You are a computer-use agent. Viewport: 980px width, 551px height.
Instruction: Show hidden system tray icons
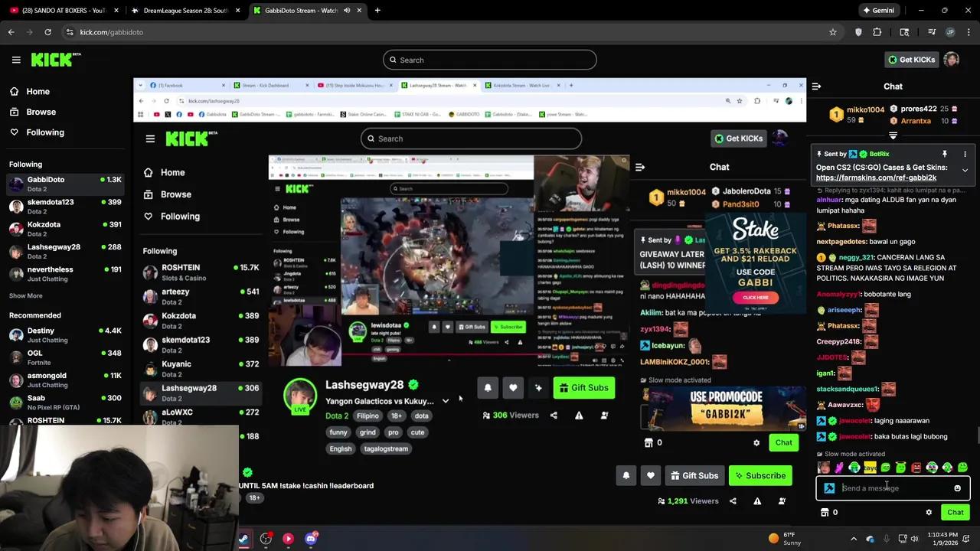[854, 539]
